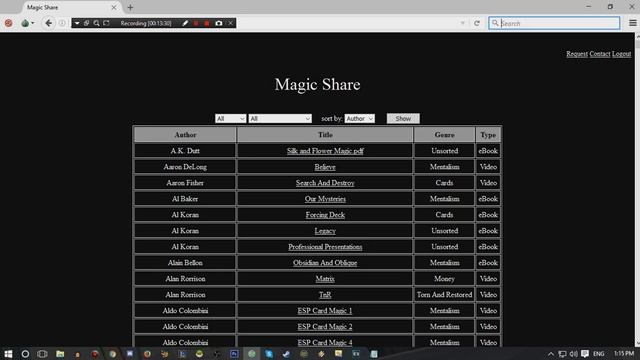Click the Aaron DeLong author cell
640x360 pixels.
185,167
